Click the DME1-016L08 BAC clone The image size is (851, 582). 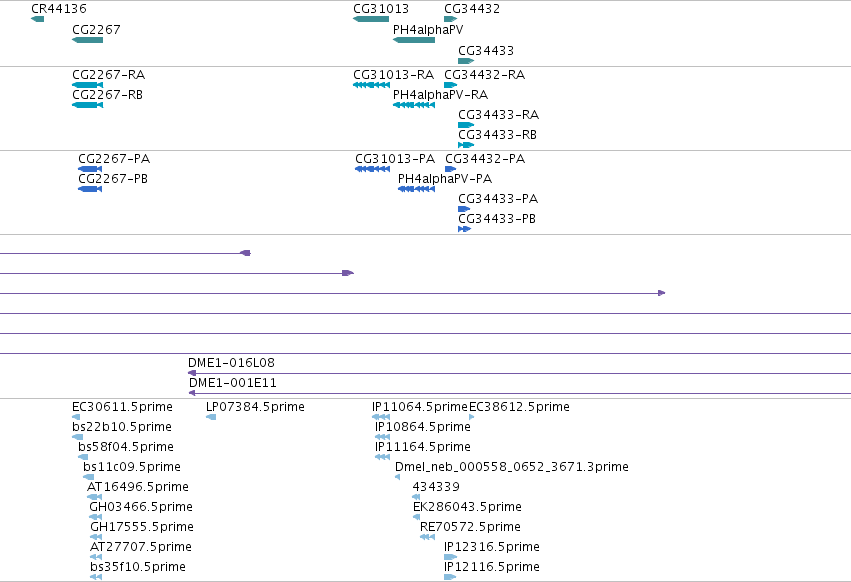[x=519, y=373]
